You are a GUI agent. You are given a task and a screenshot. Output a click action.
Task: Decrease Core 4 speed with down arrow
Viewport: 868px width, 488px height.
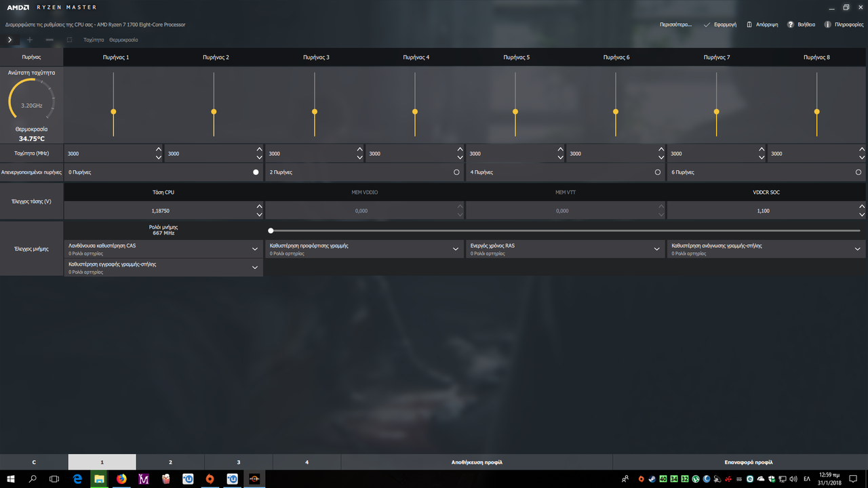coord(460,157)
